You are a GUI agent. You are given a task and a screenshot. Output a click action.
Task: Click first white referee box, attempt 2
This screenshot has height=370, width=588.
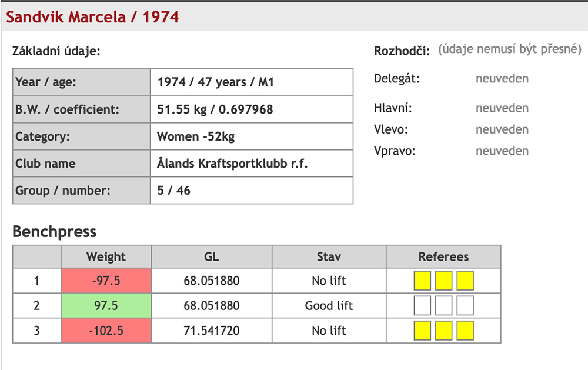tap(422, 305)
